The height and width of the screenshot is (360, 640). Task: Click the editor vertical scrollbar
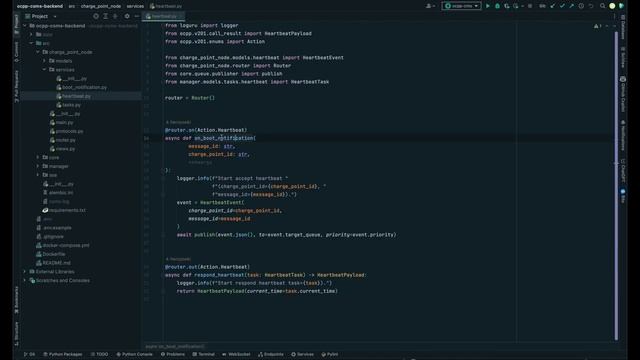pyautogui.click(x=616, y=186)
